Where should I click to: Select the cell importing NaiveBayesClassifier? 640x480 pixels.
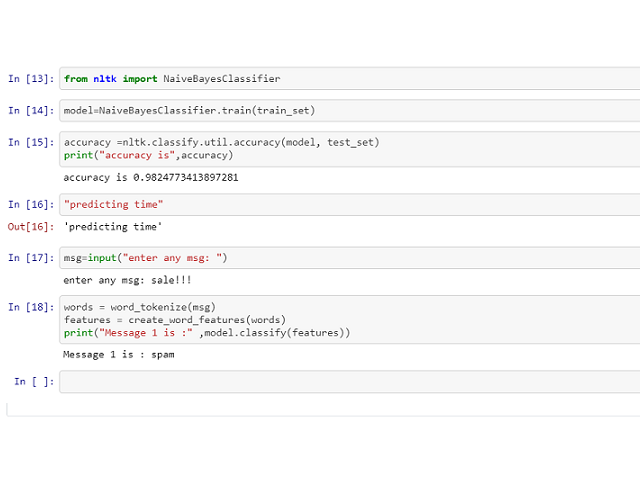point(172,78)
